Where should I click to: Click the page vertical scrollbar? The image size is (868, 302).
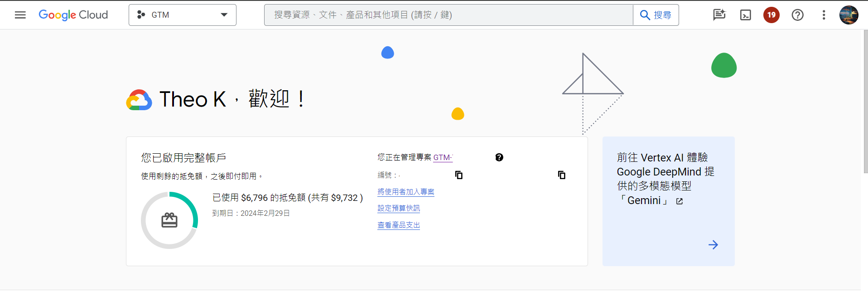coord(866,102)
